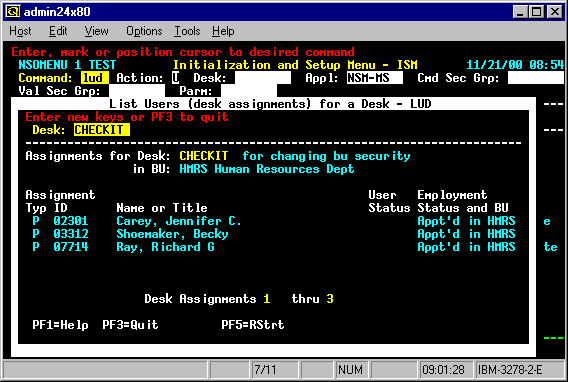
Task: Select the PF5=RStrt function key label
Action: click(x=253, y=325)
